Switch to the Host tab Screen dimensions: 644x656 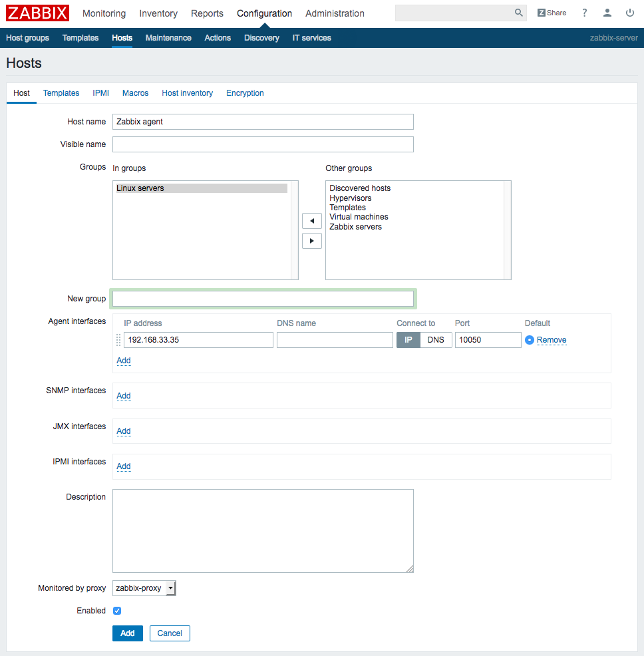tap(21, 93)
